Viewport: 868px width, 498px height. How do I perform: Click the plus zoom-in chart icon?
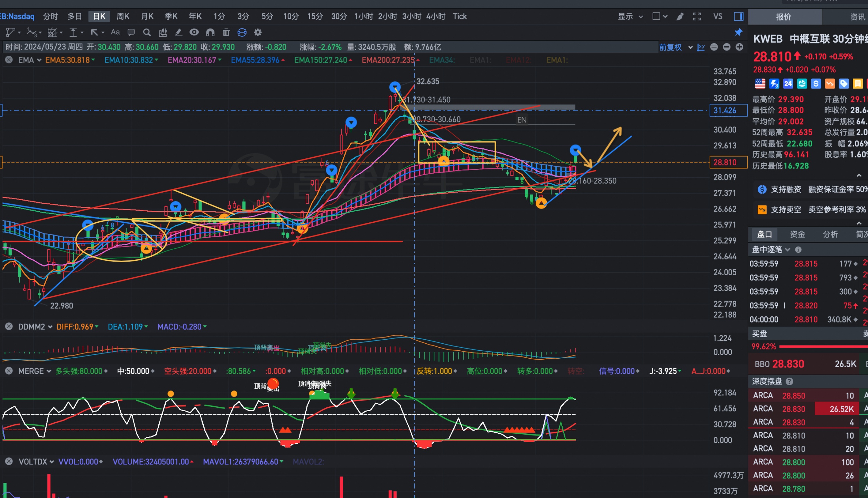pos(739,47)
